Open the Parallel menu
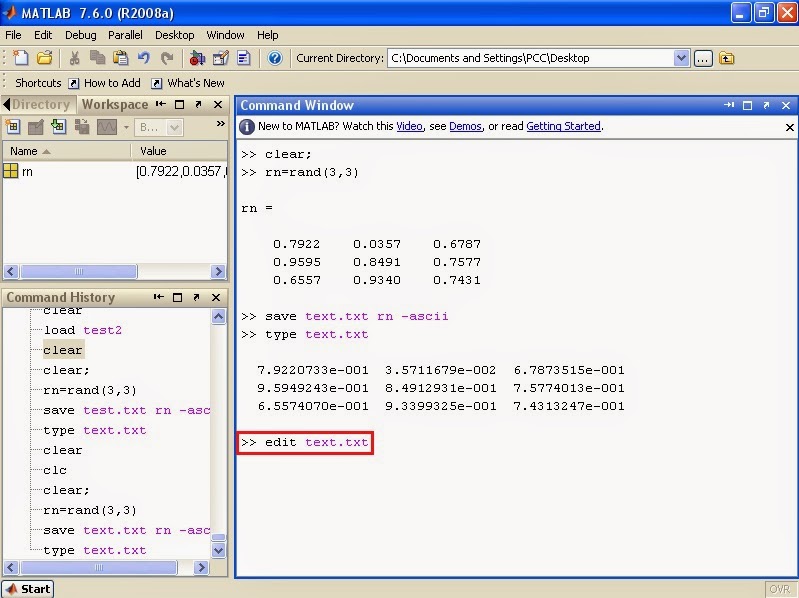The width and height of the screenshot is (799, 598). coord(125,35)
